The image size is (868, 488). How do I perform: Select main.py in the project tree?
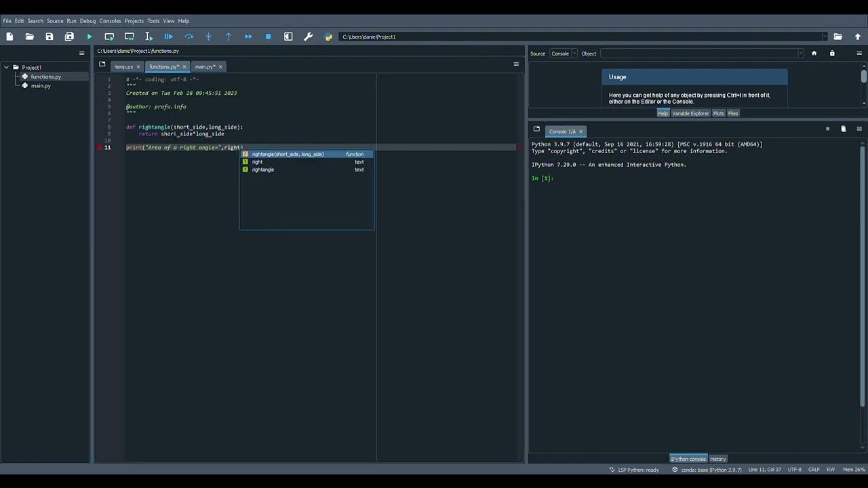[x=41, y=85]
